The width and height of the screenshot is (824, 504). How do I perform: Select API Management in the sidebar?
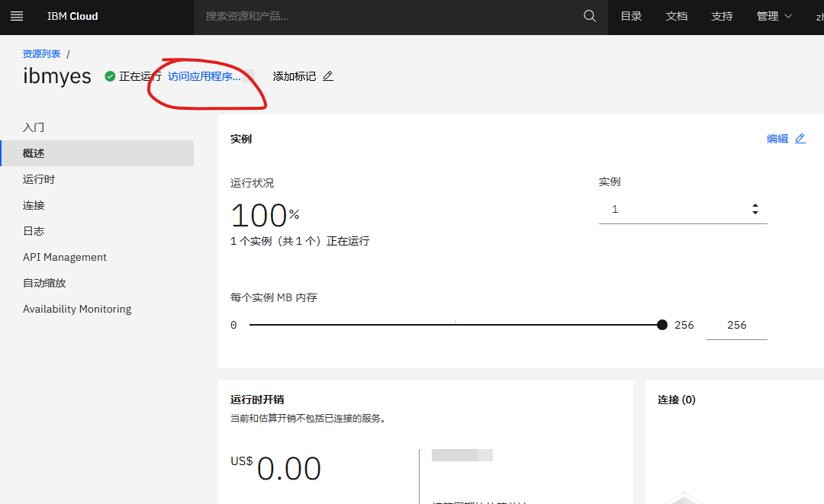coord(98,257)
